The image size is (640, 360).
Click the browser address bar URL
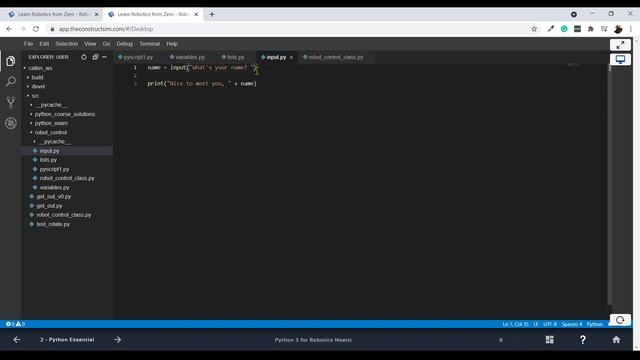click(106, 29)
